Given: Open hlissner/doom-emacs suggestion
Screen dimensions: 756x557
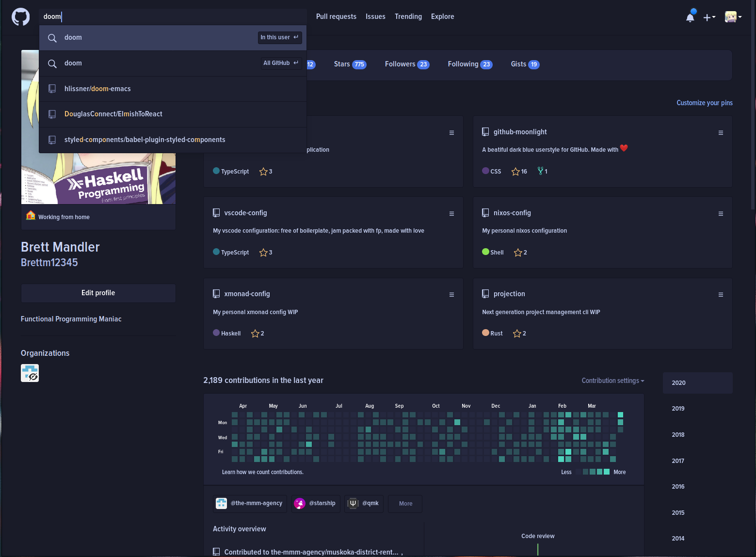Looking at the screenshot, I should 173,89.
